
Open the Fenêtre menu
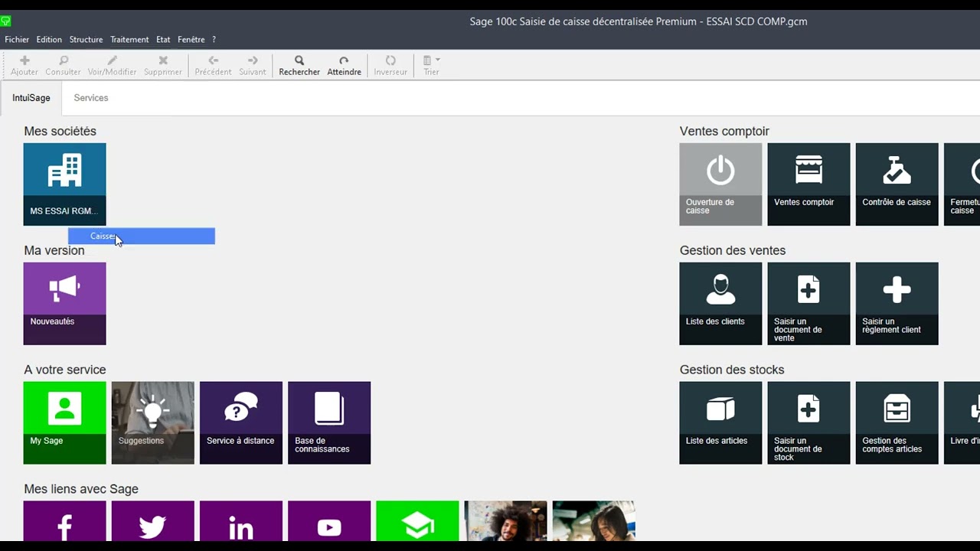coord(191,40)
